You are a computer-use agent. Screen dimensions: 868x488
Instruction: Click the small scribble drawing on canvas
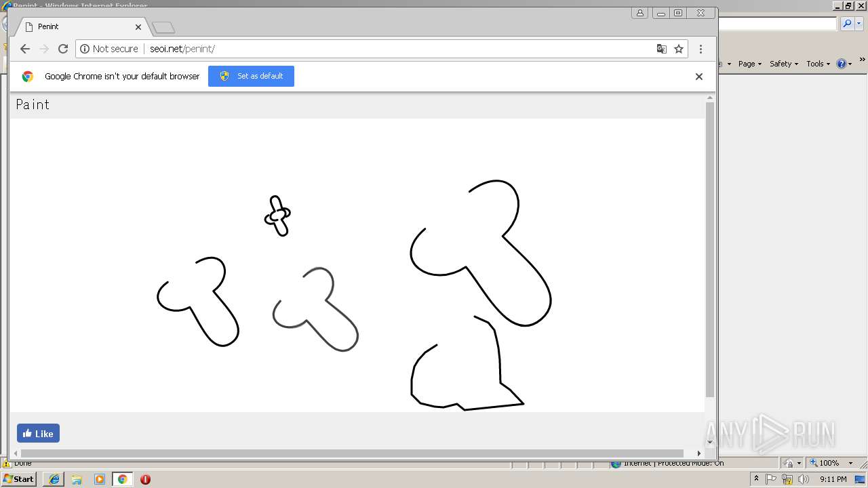pos(277,216)
